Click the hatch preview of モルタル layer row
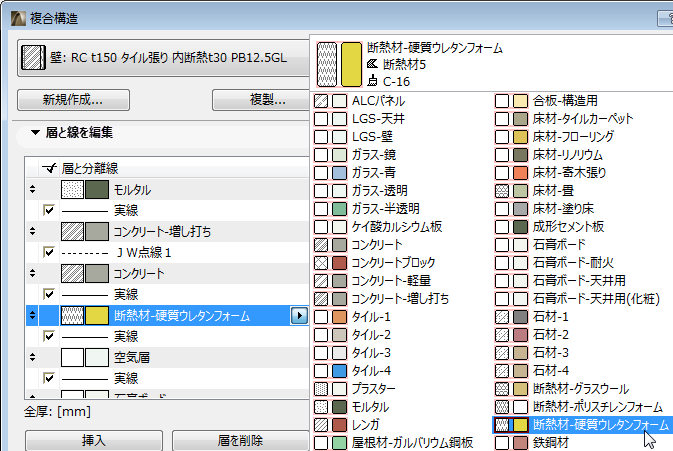This screenshot has height=451, width=673. [72, 190]
